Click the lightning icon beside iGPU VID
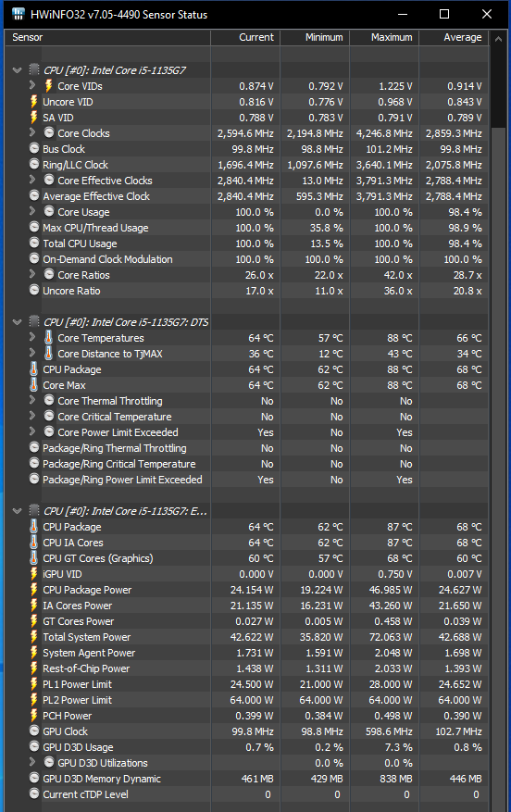The height and width of the screenshot is (812, 511). click(x=33, y=574)
